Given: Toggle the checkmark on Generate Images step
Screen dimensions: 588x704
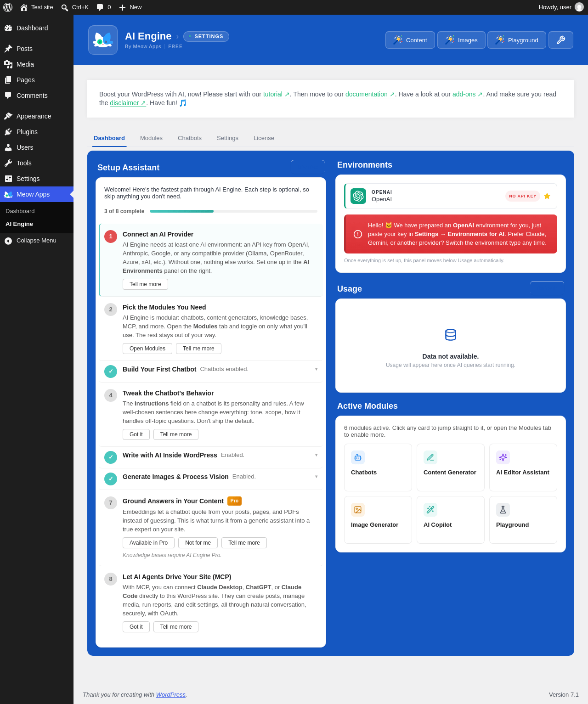Looking at the screenshot, I should pyautogui.click(x=111, y=479).
